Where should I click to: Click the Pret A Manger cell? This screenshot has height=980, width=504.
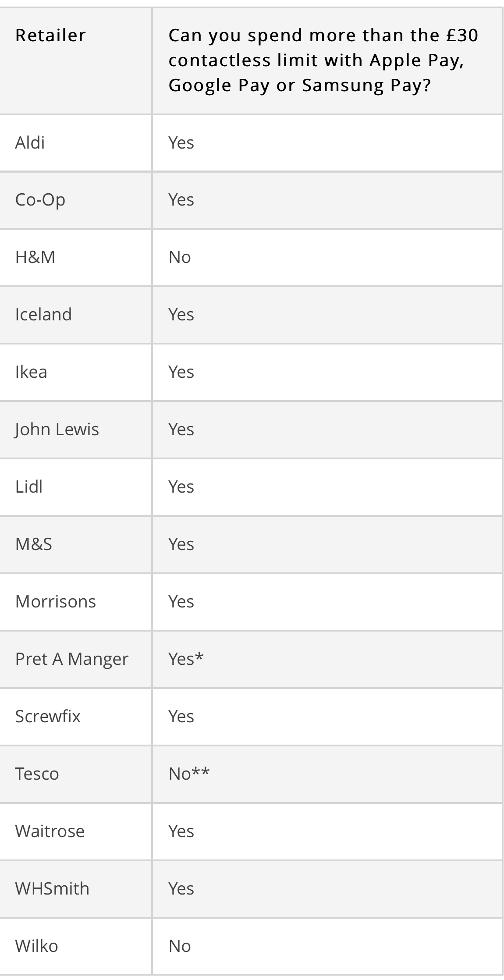(x=71, y=659)
